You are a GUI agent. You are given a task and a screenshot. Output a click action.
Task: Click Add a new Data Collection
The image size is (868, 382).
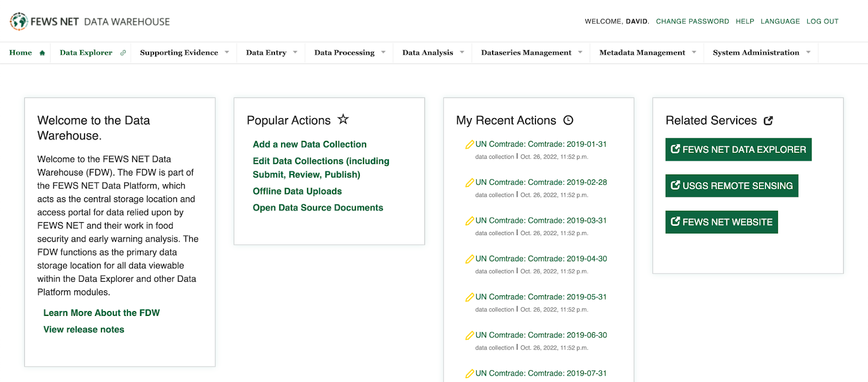coord(309,144)
